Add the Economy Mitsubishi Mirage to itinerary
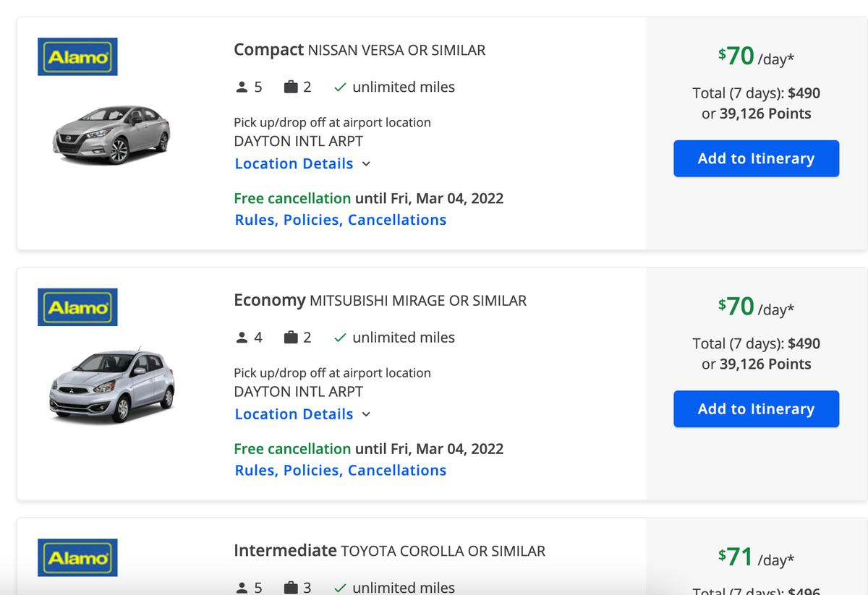868x595 pixels. 756,408
